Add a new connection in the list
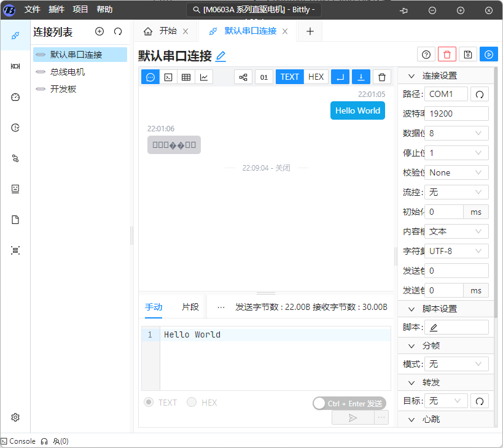The height and width of the screenshot is (448, 503). click(99, 32)
